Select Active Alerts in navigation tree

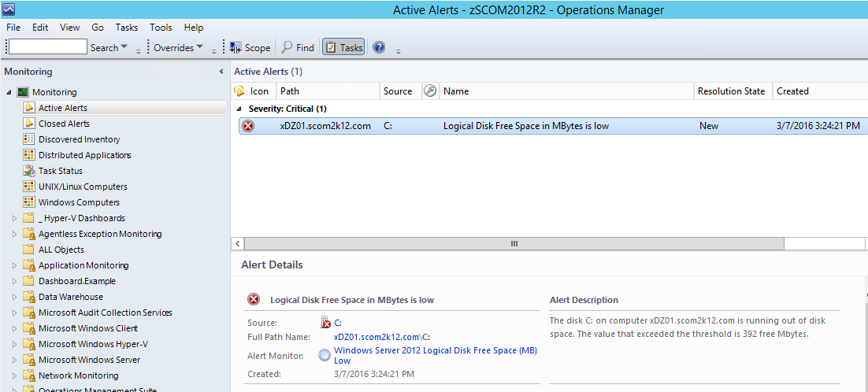[124, 108]
